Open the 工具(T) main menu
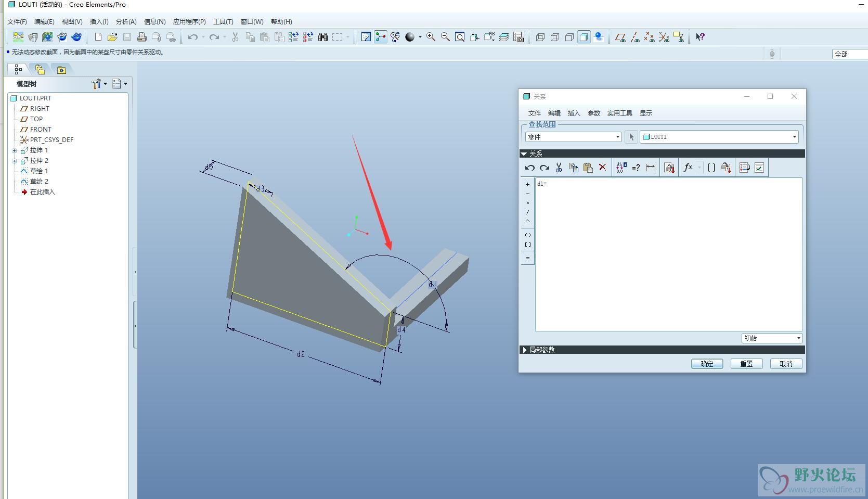This screenshot has width=868, height=499. (x=223, y=22)
